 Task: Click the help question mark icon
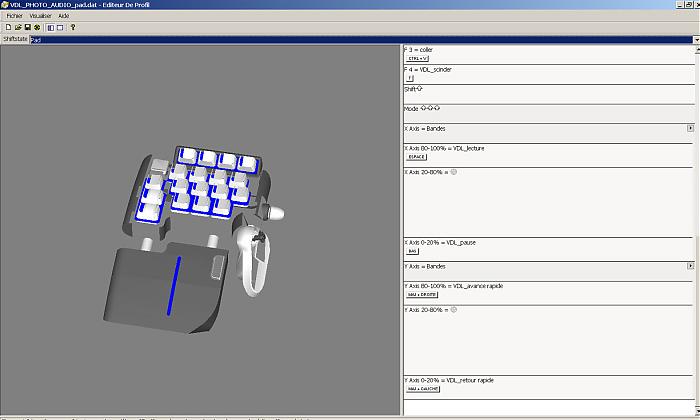click(x=73, y=28)
